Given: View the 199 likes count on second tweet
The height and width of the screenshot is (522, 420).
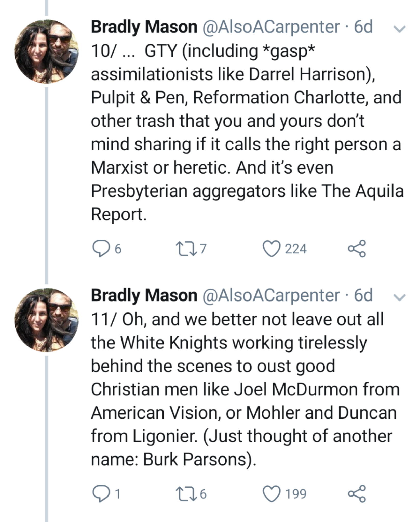Looking at the screenshot, I should click(295, 494).
